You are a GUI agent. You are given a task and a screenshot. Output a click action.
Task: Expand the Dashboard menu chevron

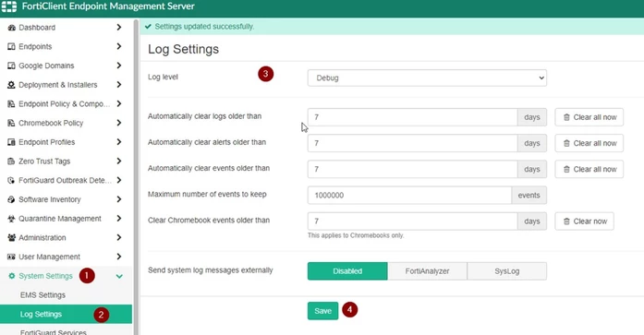click(x=118, y=27)
